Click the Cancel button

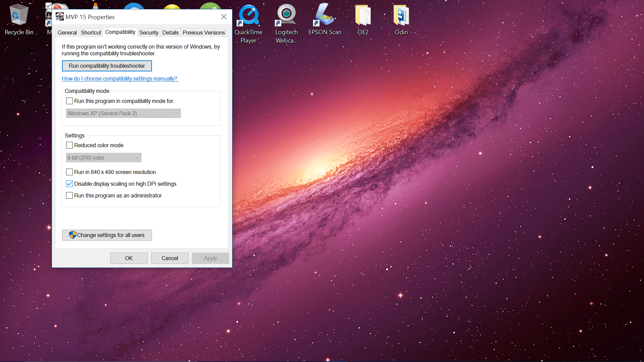170,258
